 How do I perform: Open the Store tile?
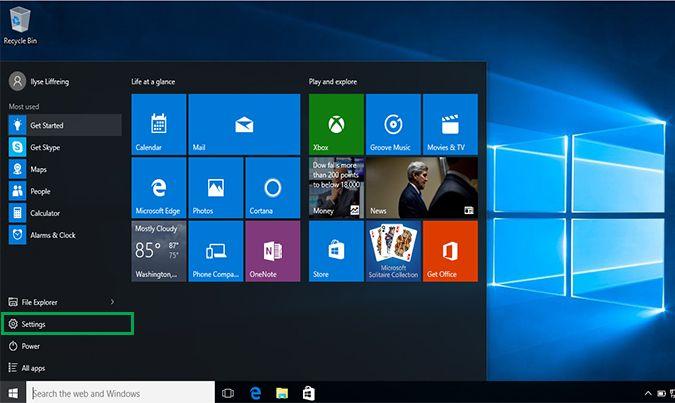(336, 251)
